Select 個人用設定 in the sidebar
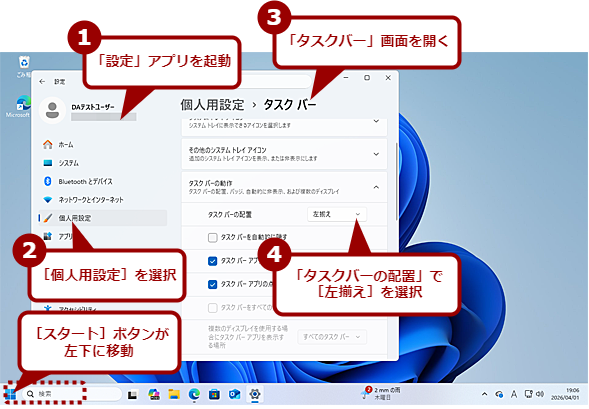The image size is (589, 409). [103, 218]
